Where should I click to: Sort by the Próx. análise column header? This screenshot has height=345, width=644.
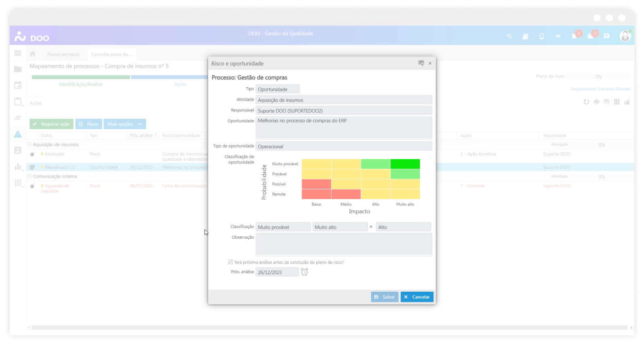pos(143,135)
